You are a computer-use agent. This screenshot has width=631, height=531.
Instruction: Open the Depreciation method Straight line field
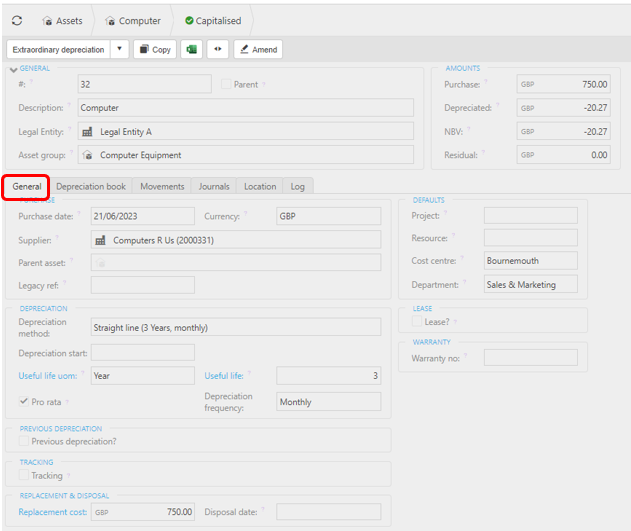pos(236,327)
